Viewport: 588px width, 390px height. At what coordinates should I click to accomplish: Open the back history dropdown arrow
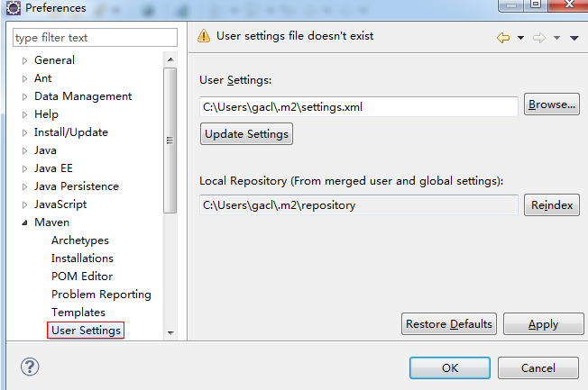coord(520,38)
